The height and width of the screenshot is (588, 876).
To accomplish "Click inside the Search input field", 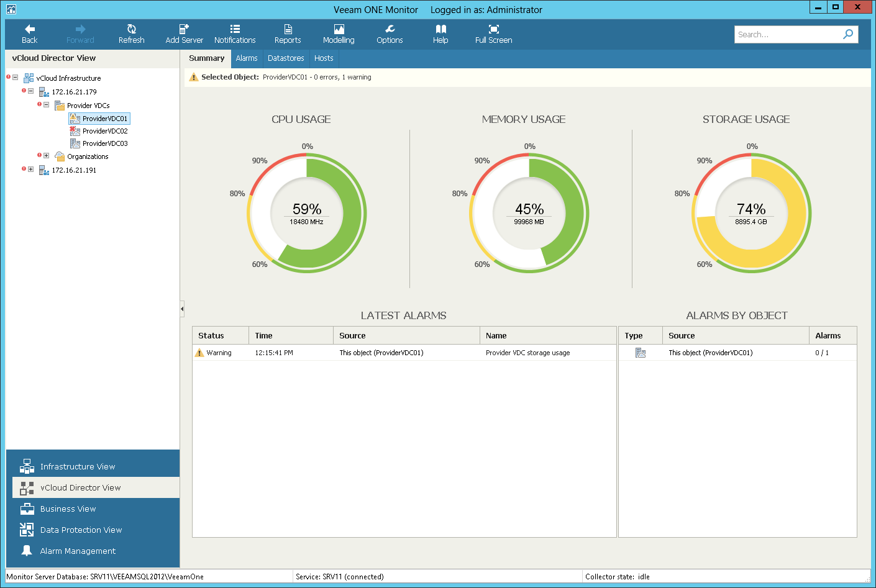I will pyautogui.click(x=787, y=34).
